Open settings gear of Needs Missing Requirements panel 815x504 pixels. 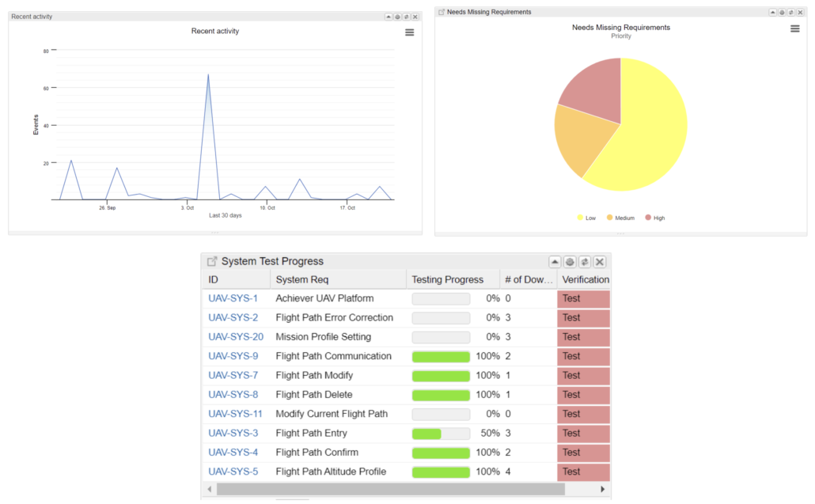[782, 13]
